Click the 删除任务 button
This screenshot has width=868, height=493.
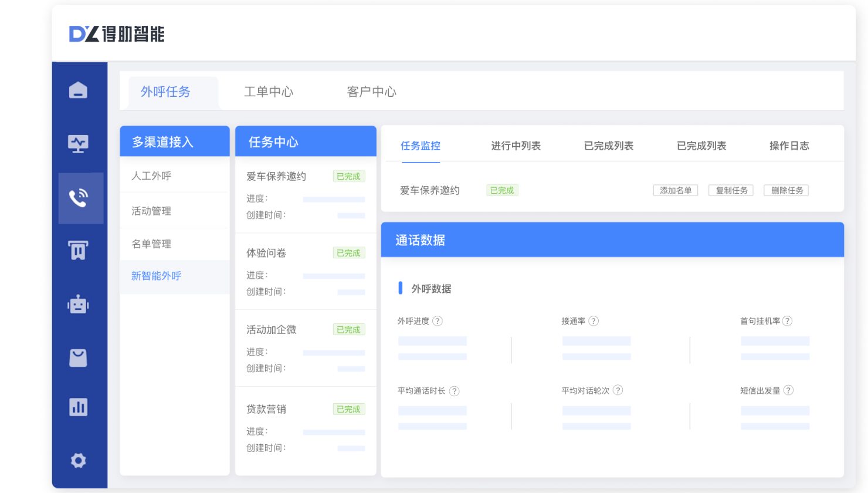785,190
